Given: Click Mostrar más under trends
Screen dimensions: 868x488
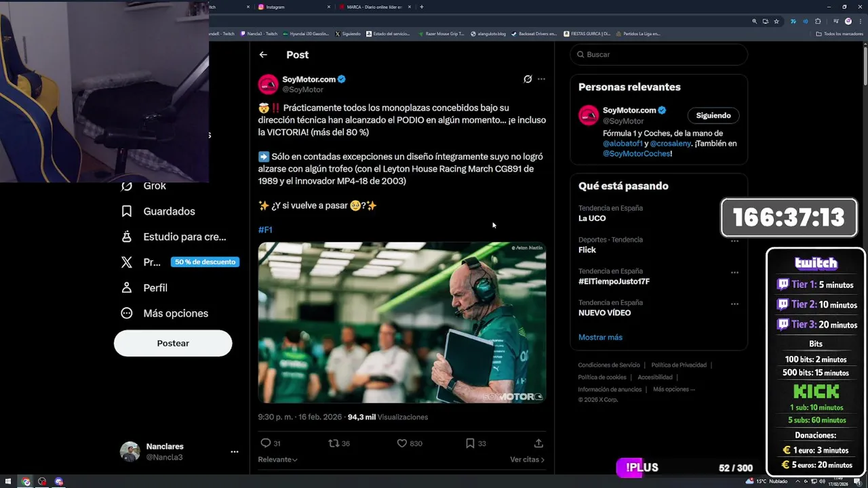Looking at the screenshot, I should tap(600, 337).
